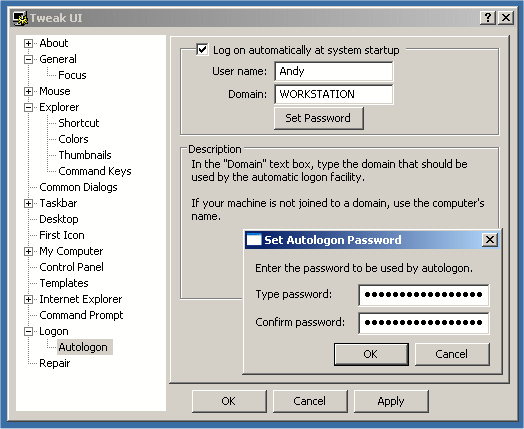This screenshot has height=429, width=524.
Task: Expand the Taskbar tree node
Action: [x=28, y=203]
